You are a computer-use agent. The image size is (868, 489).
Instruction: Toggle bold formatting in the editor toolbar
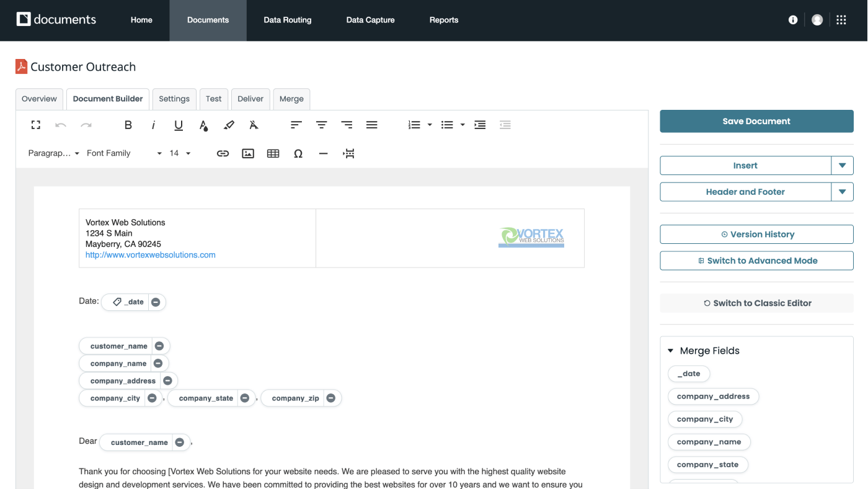[128, 125]
